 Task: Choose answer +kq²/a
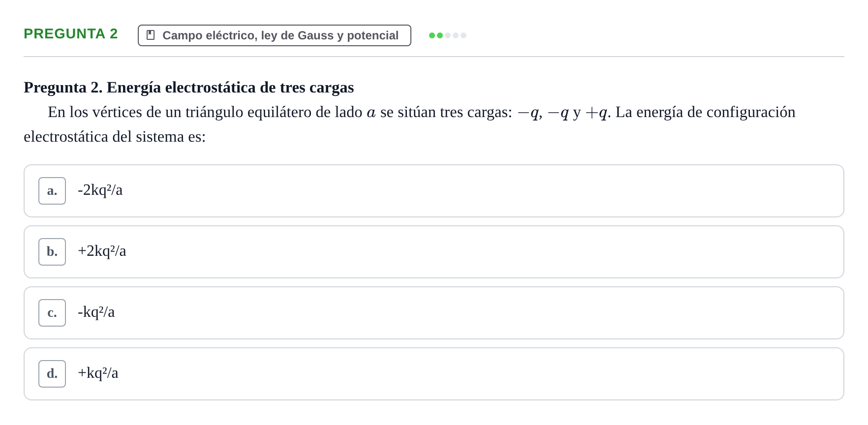click(98, 373)
